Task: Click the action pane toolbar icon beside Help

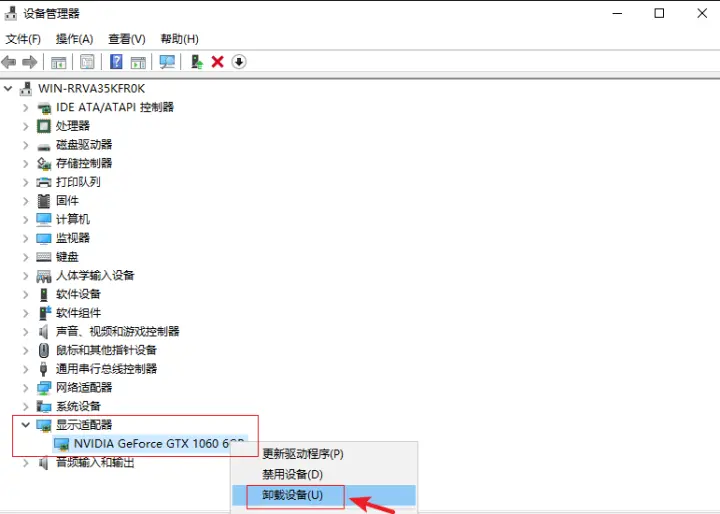Action: coord(138,62)
